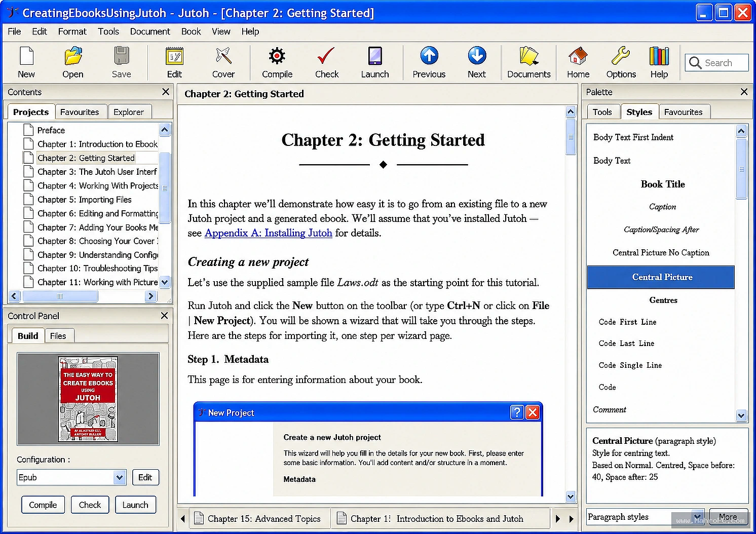This screenshot has width=756, height=534.
Task: Click the editor vertical scrollbar thumb
Action: [x=571, y=136]
